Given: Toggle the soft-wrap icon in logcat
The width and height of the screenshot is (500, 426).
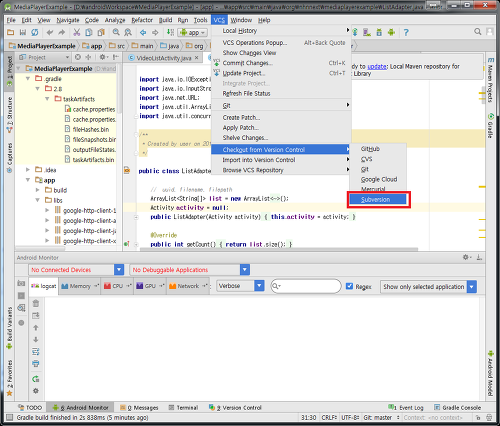Looking at the screenshot, I should [36, 351].
